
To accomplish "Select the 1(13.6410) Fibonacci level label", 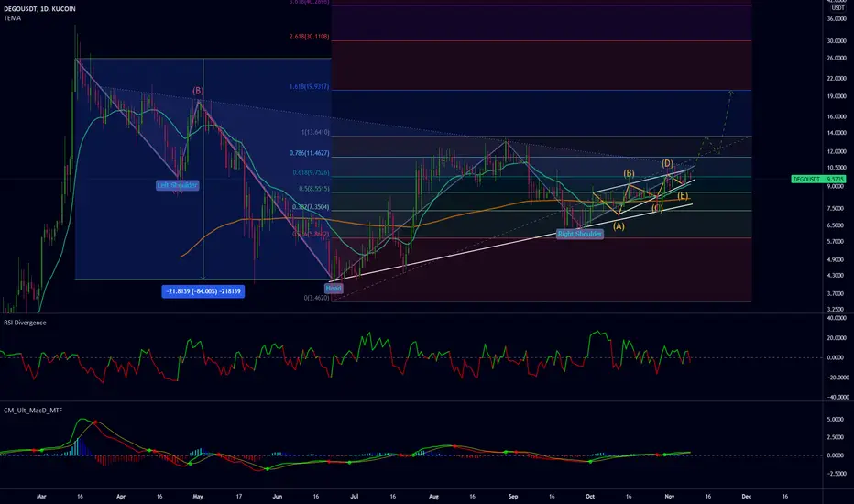I will 315,132.
